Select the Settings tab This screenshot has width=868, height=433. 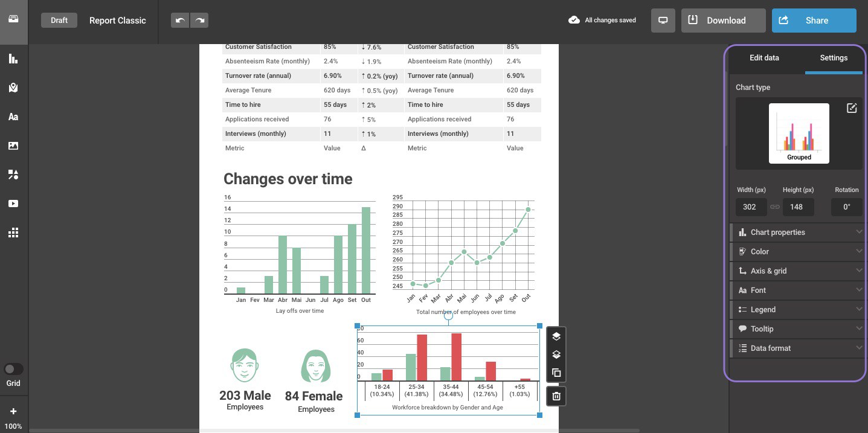pos(834,58)
